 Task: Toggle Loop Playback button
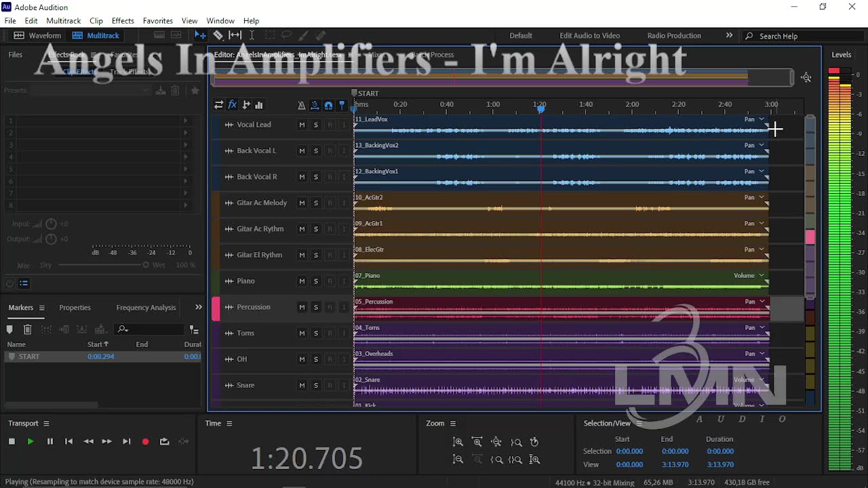pos(164,441)
